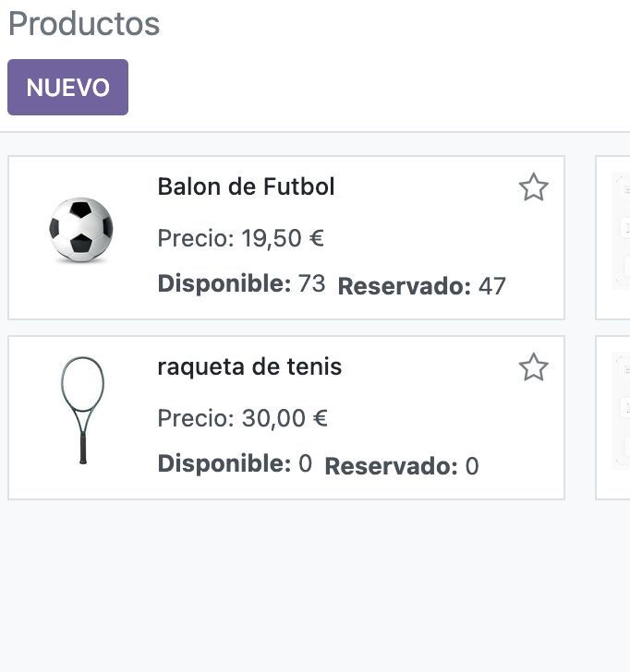Open the tennis racket product image
This screenshot has width=630, height=672.
click(82, 410)
